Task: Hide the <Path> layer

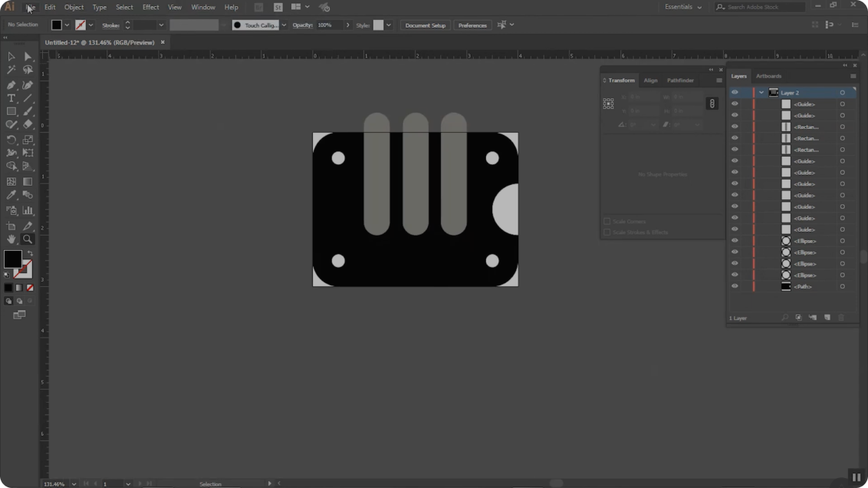Action: 735,286
